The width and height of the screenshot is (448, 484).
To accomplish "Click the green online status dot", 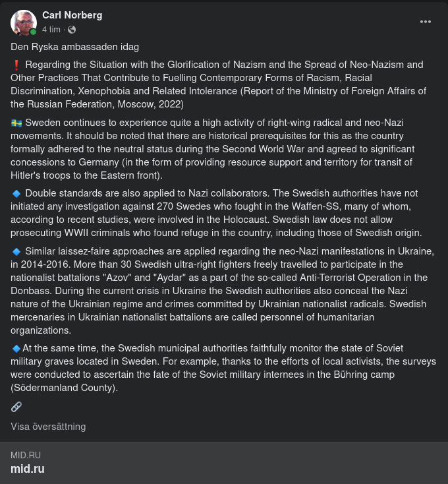I will click(33, 32).
